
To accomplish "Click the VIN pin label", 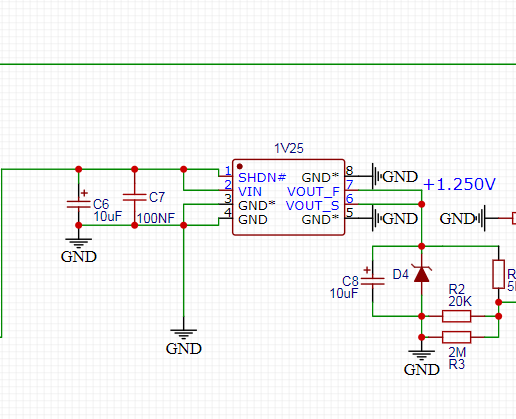I will tap(250, 192).
